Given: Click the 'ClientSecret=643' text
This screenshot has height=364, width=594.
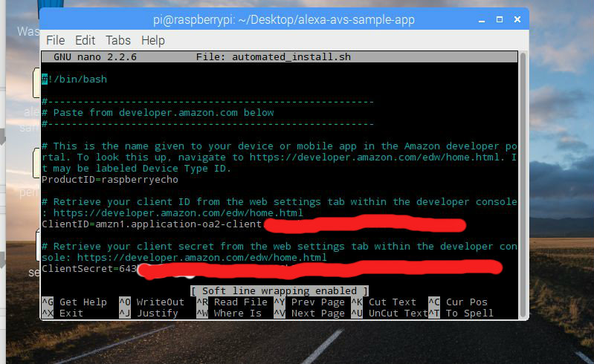Looking at the screenshot, I should tap(89, 269).
